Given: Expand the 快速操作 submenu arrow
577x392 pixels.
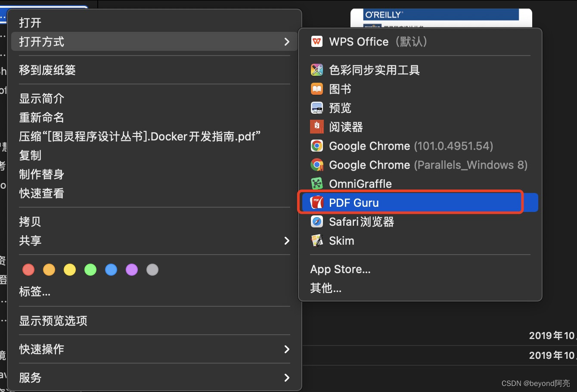Looking at the screenshot, I should click(x=287, y=349).
